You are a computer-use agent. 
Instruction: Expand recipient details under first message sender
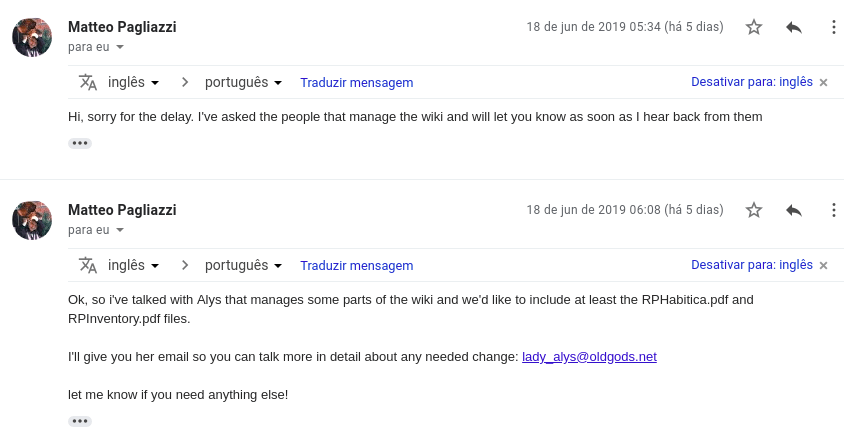[x=120, y=47]
